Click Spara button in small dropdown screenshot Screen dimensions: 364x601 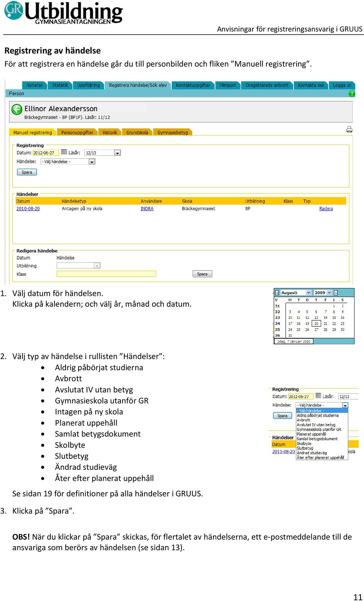tap(282, 416)
